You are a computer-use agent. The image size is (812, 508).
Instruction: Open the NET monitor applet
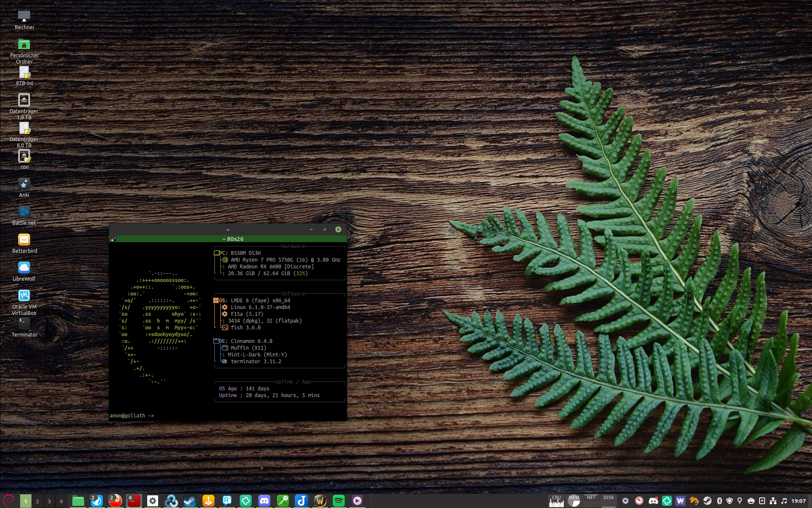click(x=591, y=501)
